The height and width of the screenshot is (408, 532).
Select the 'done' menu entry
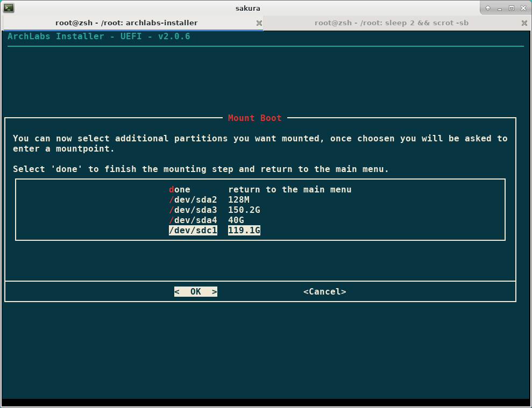click(x=260, y=190)
